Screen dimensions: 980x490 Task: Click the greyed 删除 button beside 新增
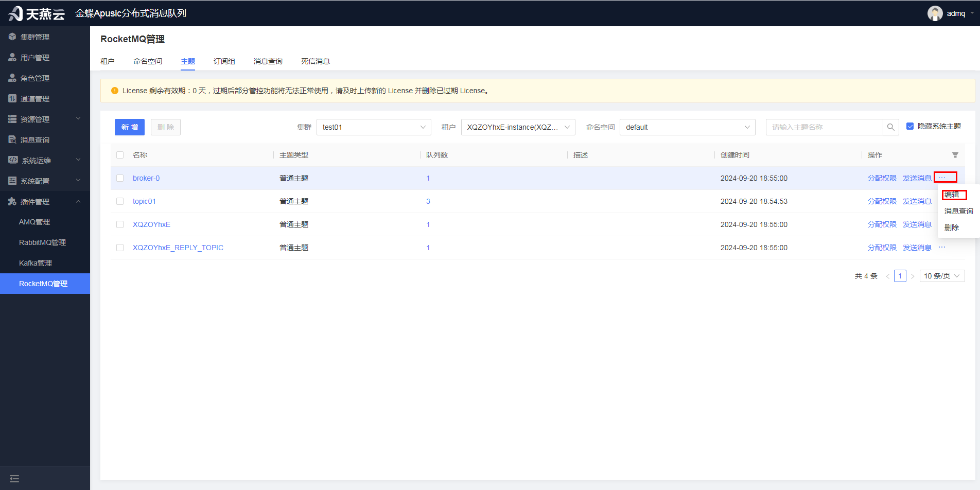166,127
